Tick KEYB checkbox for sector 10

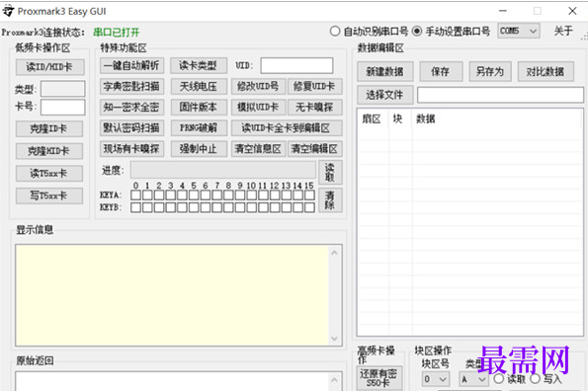click(252, 207)
